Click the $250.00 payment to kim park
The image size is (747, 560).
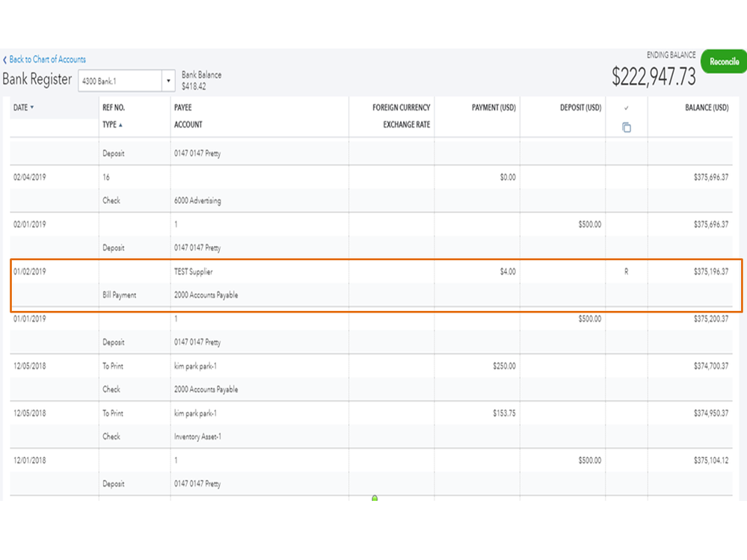[x=504, y=366]
